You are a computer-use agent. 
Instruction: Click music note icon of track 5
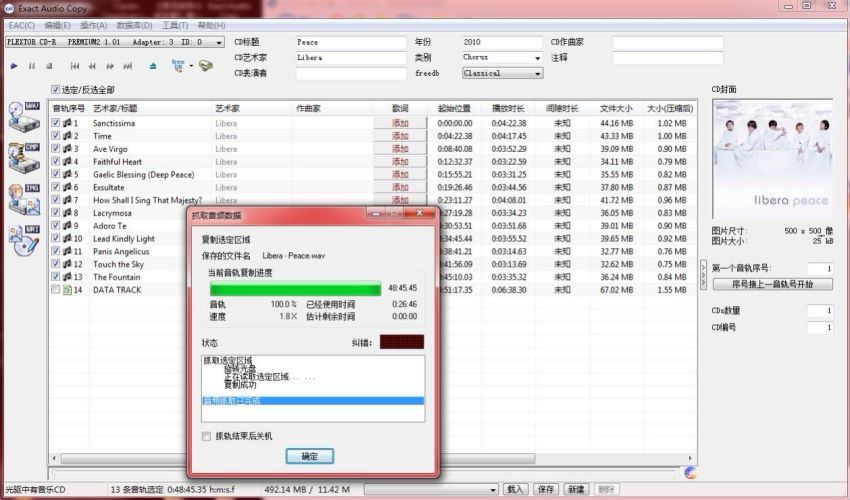click(x=67, y=175)
